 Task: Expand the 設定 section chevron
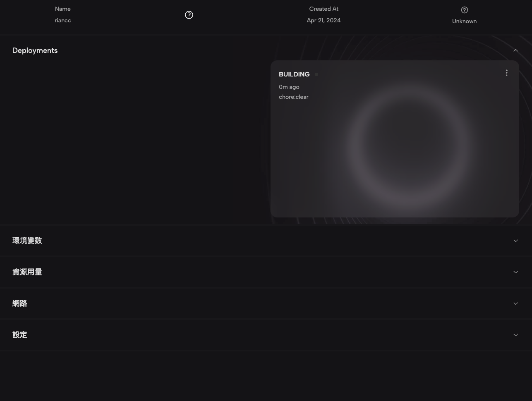coord(515,335)
